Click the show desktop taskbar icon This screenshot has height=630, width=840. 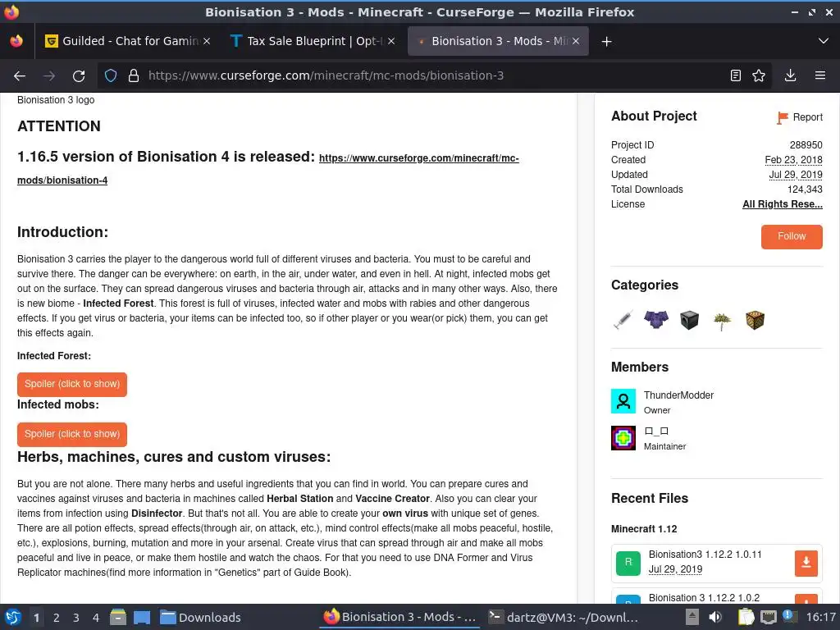point(142,617)
